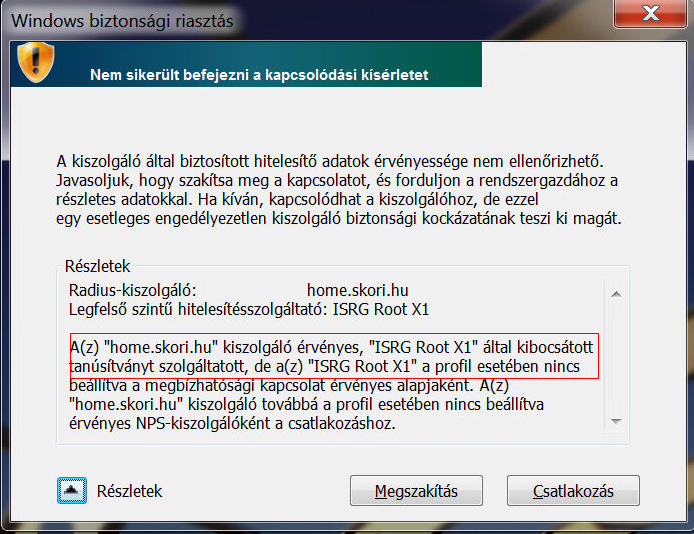Select the home.skori.hu Radius server value
The height and width of the screenshot is (534, 694).
(358, 290)
